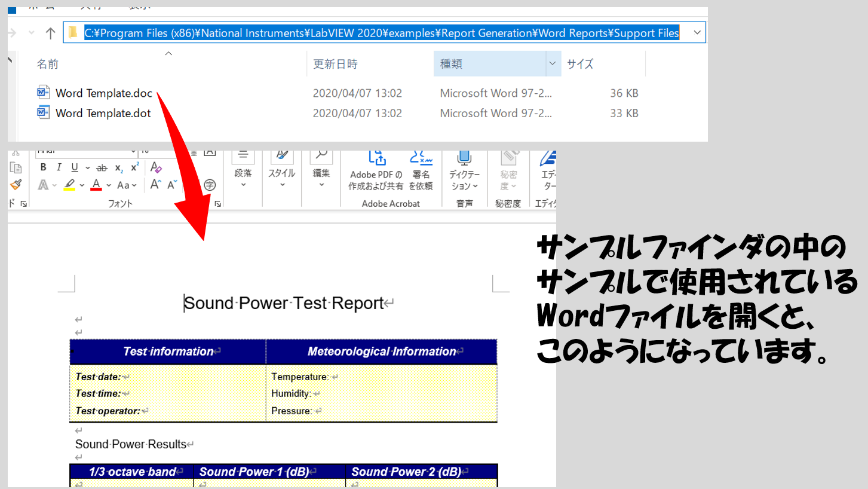Select file Word Template.doc
This screenshot has width=868, height=489.
tap(104, 93)
